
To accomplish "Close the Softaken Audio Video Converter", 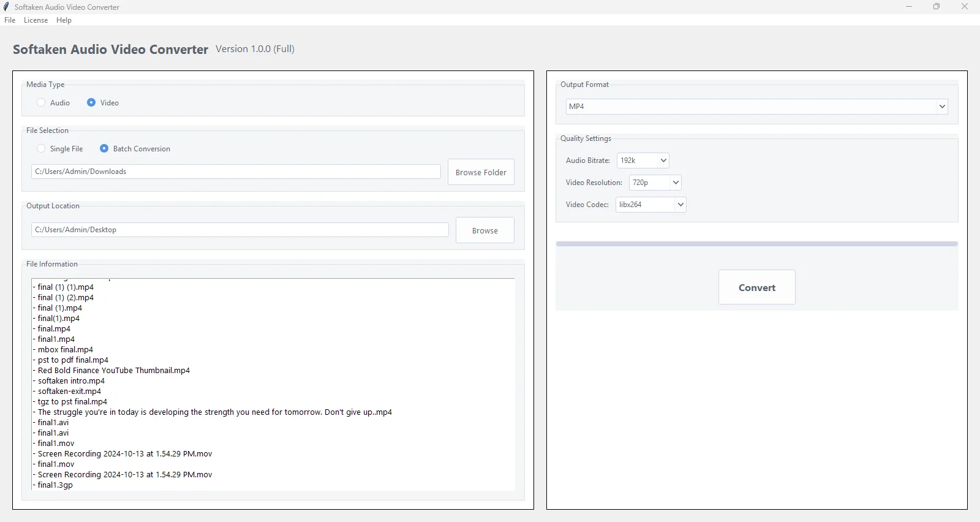I will click(965, 7).
